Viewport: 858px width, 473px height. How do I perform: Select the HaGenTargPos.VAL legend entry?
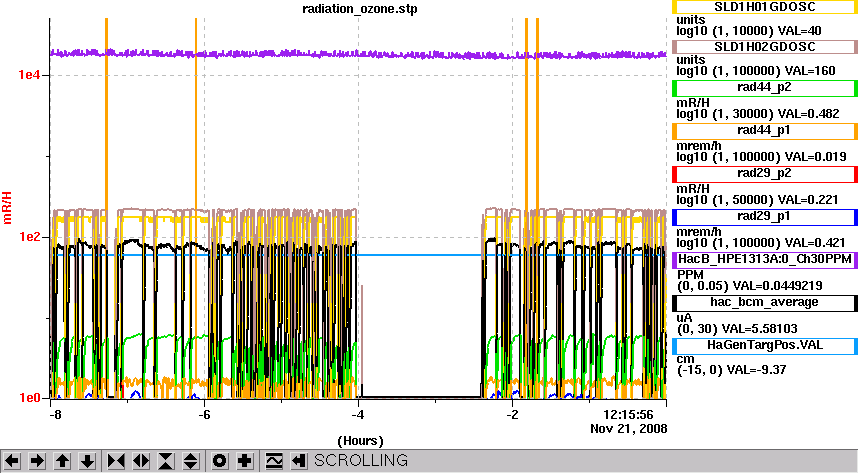pyautogui.click(x=764, y=345)
